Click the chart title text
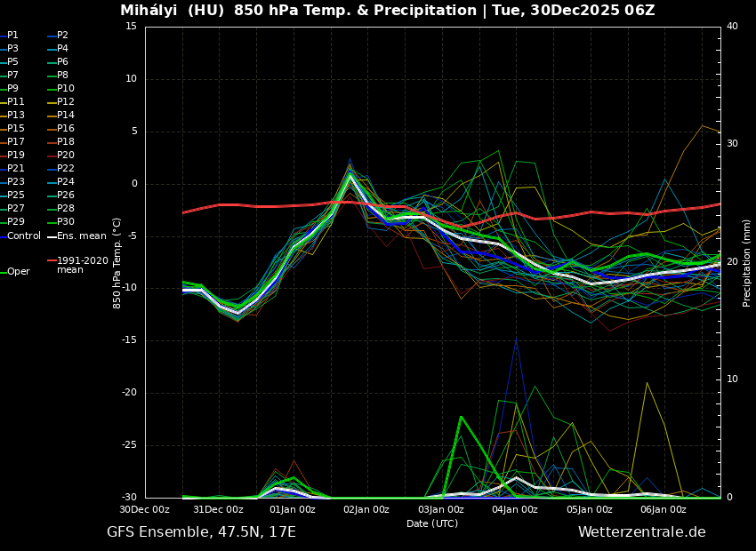This screenshot has width=756, height=551. [x=388, y=11]
